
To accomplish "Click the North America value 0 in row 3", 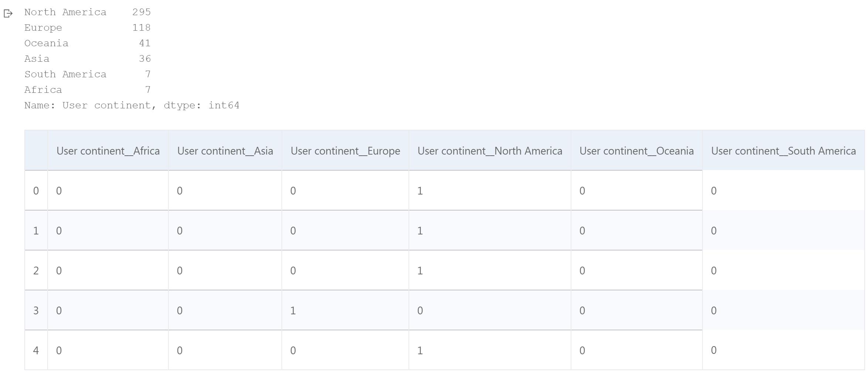I will [420, 311].
